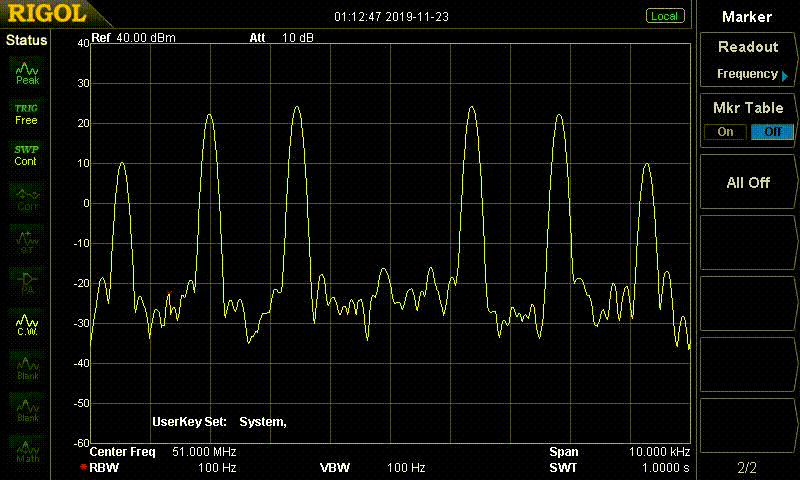Select the TRIG Free trigger icon
The image size is (800, 480).
coord(27,113)
